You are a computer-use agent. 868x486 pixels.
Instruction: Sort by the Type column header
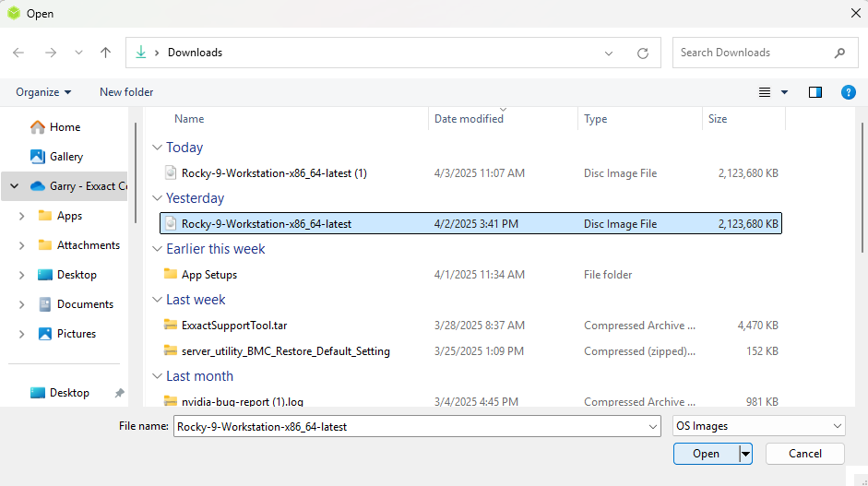(595, 119)
